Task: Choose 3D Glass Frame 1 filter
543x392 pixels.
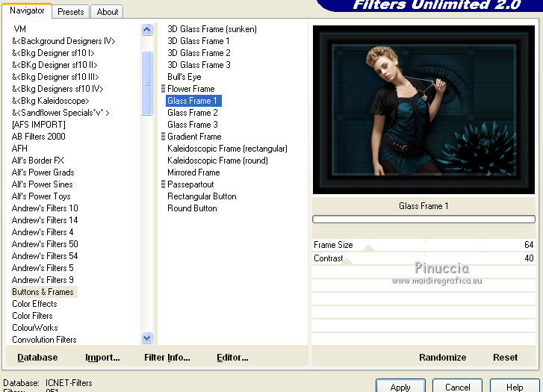Action: tap(199, 41)
